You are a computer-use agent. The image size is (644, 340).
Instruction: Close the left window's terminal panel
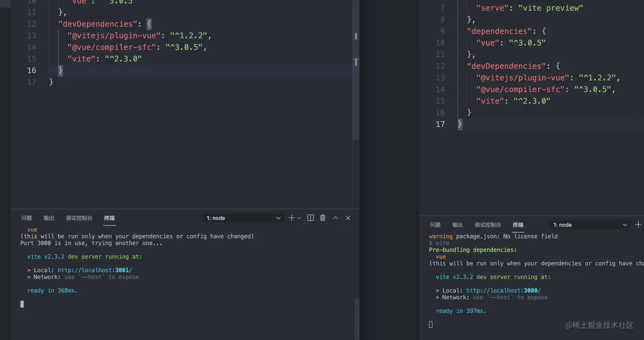[x=348, y=218]
